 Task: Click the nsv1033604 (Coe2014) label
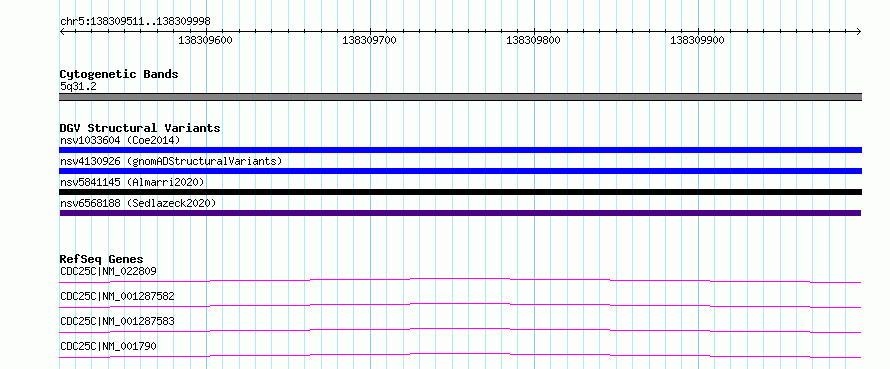[120, 140]
